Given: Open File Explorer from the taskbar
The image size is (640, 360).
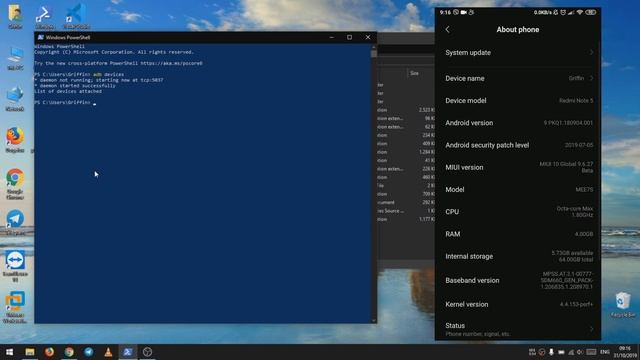Looking at the screenshot, I should pos(30,351).
